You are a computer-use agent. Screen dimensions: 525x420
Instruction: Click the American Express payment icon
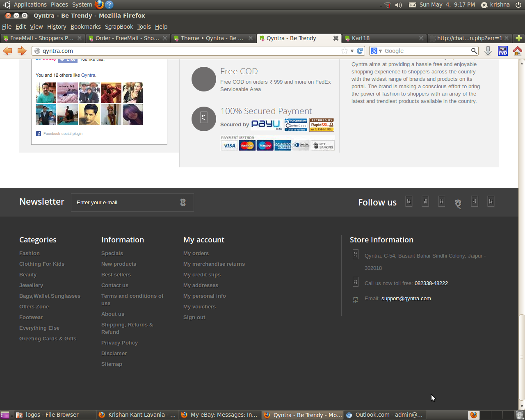pyautogui.click(x=283, y=146)
